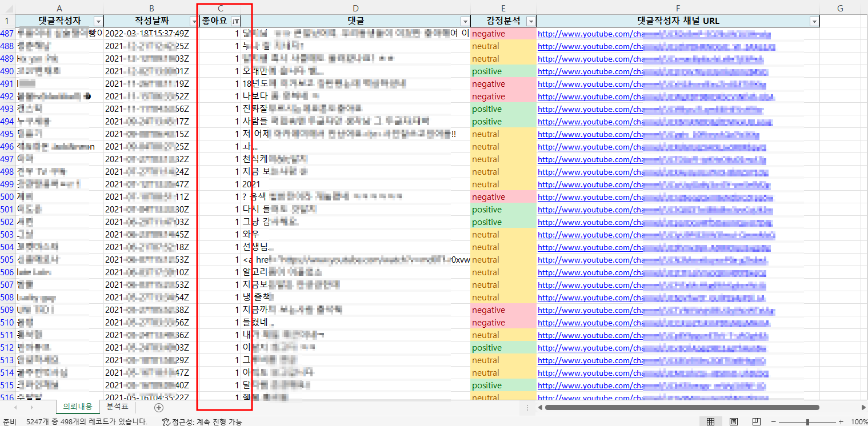Viewport: 868px width, 426px height.
Task: Click the accessibility check status icon
Action: coord(166,422)
